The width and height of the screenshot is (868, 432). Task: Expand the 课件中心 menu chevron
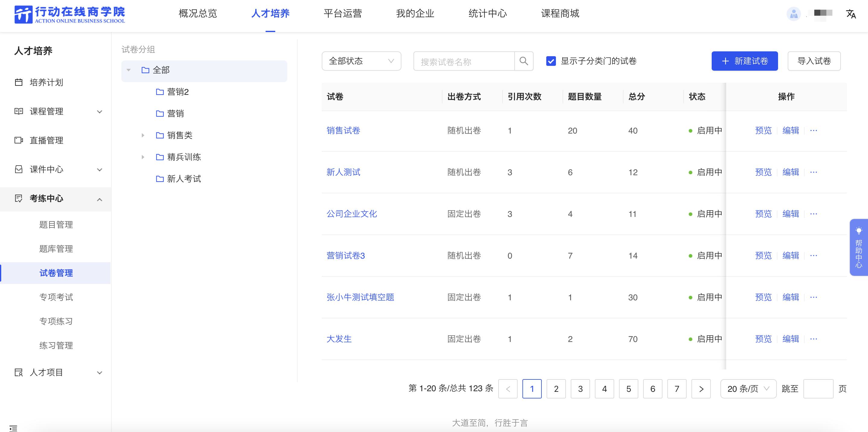99,170
